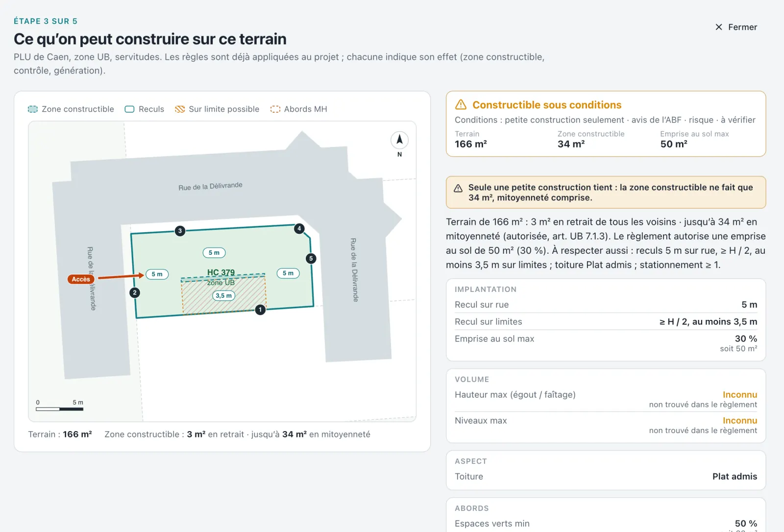Click the Inconnu value for Niveaux max
This screenshot has width=784, height=532.
[x=740, y=421]
